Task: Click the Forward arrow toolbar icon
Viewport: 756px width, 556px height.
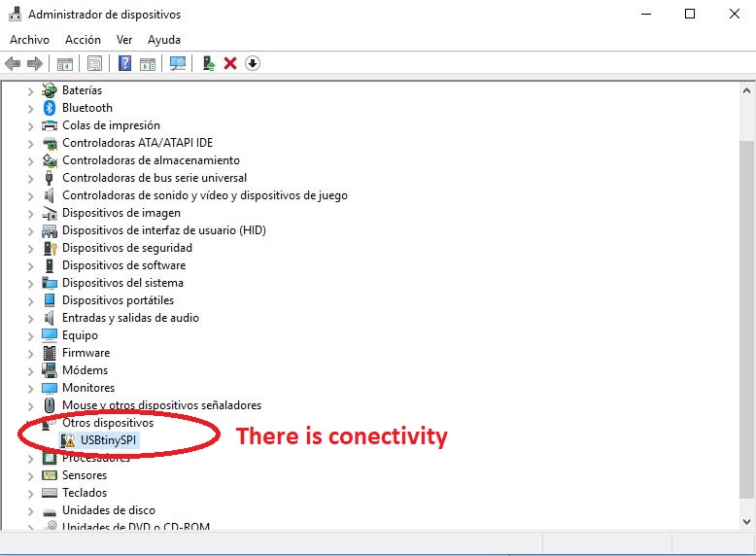Action: pyautogui.click(x=35, y=63)
